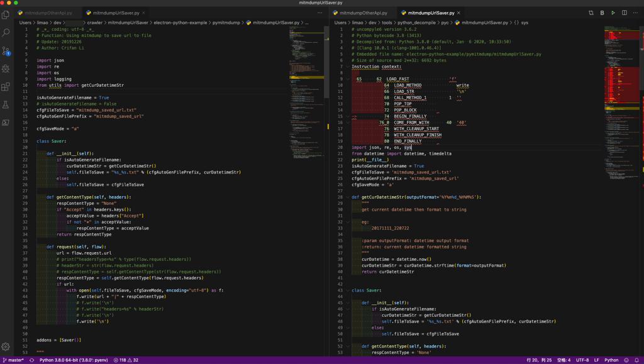Click 'from datetime import datetime, timedelta' line
This screenshot has width=644, height=364.
(x=401, y=153)
